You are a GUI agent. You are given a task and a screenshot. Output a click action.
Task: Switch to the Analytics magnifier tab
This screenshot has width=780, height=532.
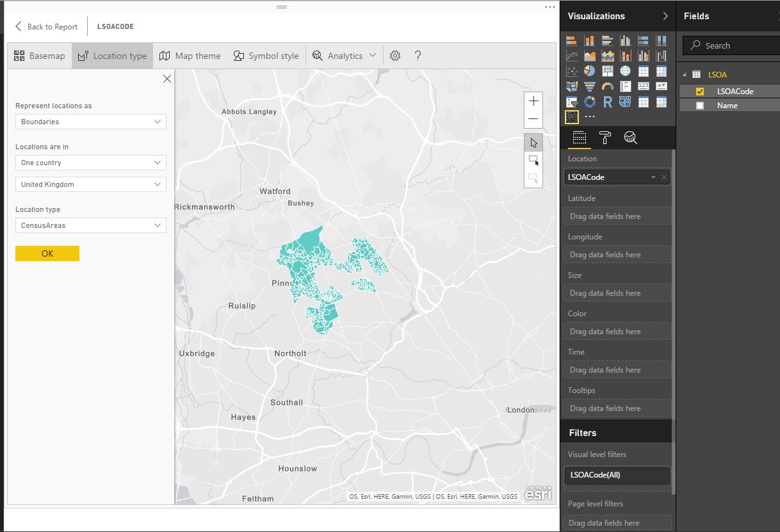pyautogui.click(x=630, y=137)
